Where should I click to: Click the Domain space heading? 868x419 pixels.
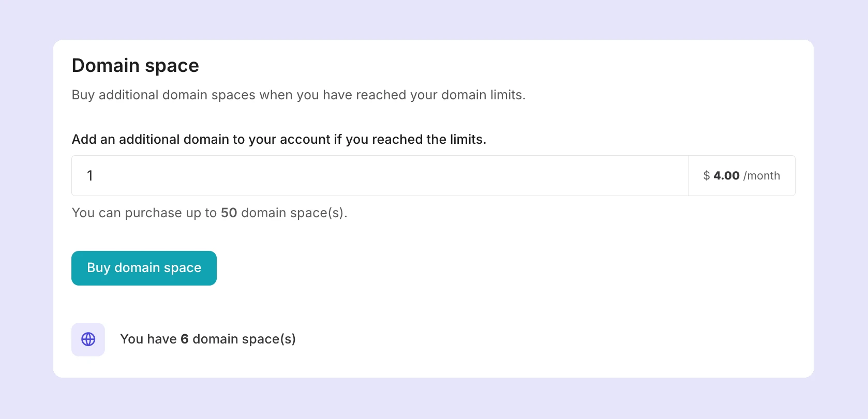coord(135,65)
